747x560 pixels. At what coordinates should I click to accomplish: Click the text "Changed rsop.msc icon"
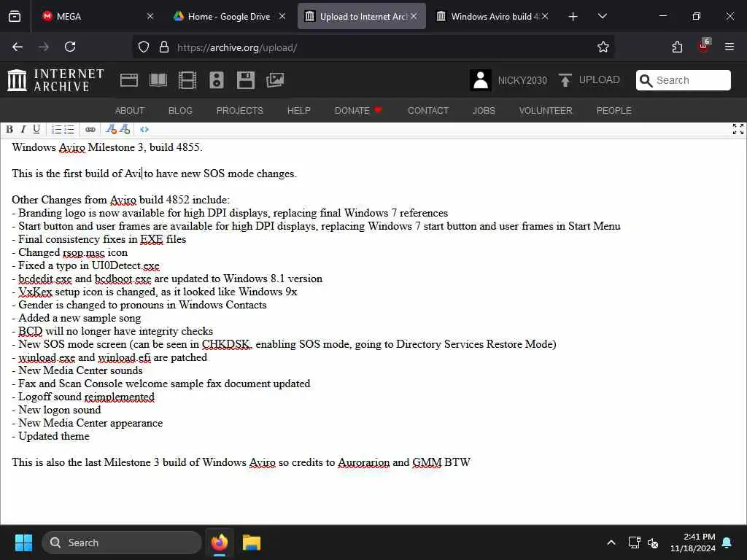coord(73,252)
